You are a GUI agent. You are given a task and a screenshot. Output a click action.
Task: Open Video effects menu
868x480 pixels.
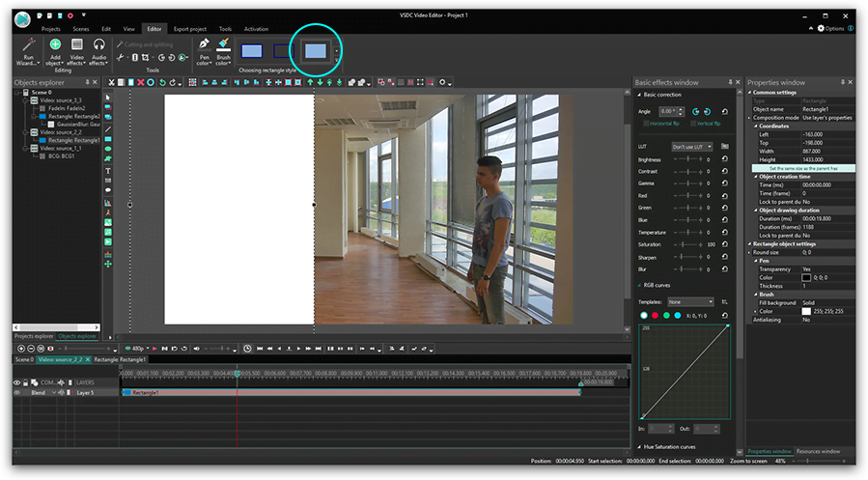tap(77, 51)
